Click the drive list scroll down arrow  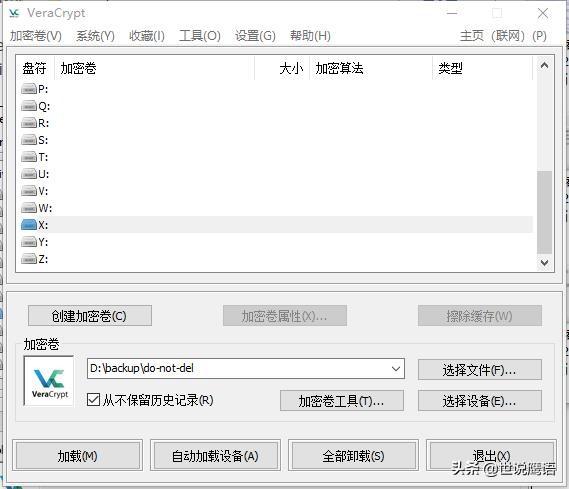pyautogui.click(x=544, y=262)
